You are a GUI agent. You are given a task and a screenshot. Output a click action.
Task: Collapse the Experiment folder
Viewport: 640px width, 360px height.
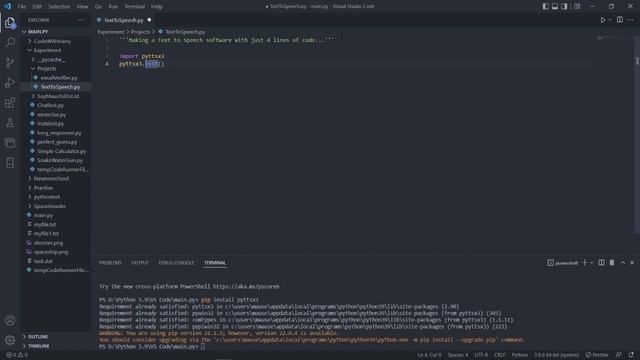(56, 50)
